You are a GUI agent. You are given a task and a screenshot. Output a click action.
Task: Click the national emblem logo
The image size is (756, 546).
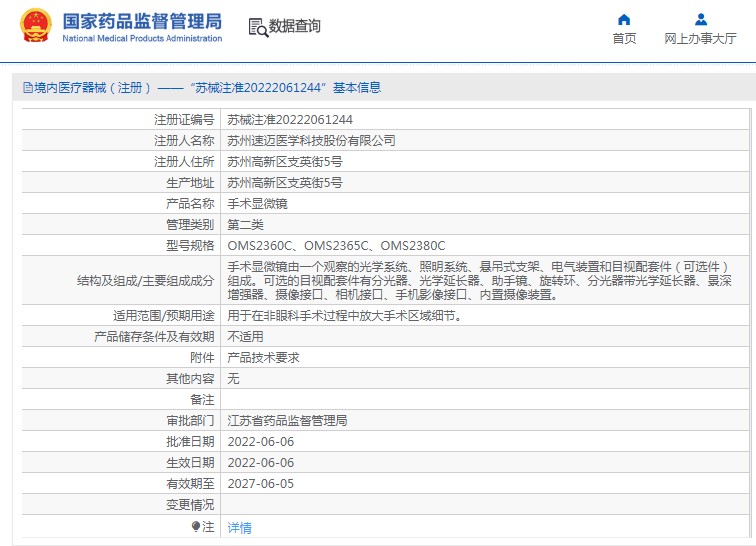click(36, 26)
